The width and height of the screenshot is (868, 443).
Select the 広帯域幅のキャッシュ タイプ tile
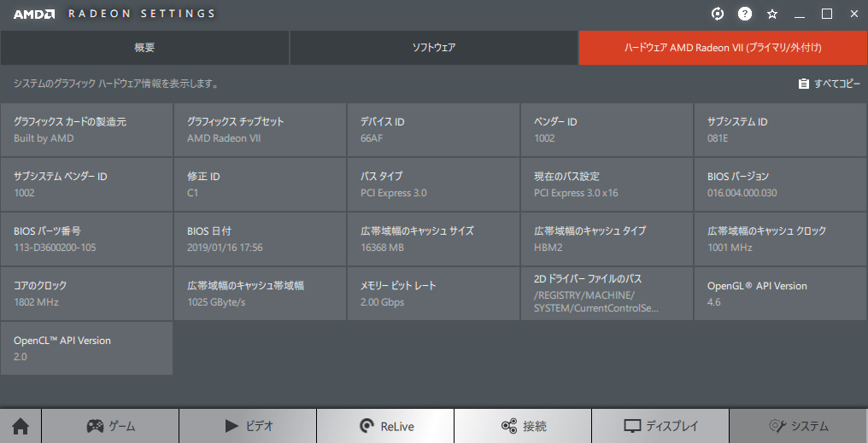(x=607, y=239)
